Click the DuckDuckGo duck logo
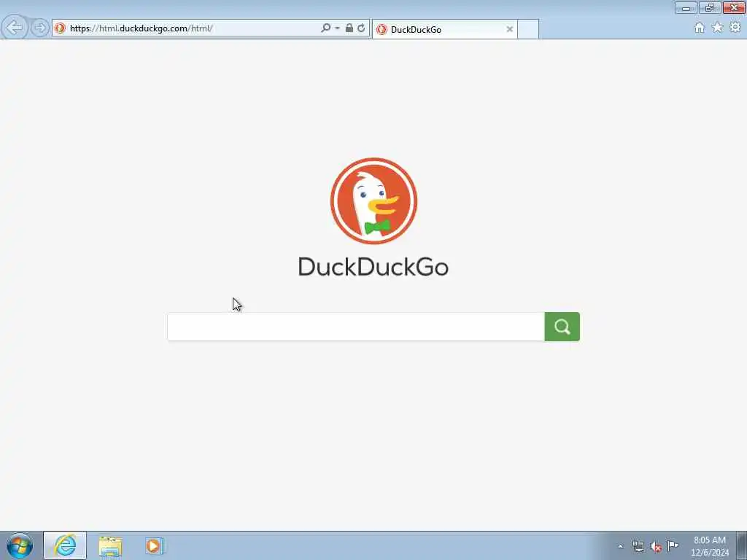 point(373,201)
